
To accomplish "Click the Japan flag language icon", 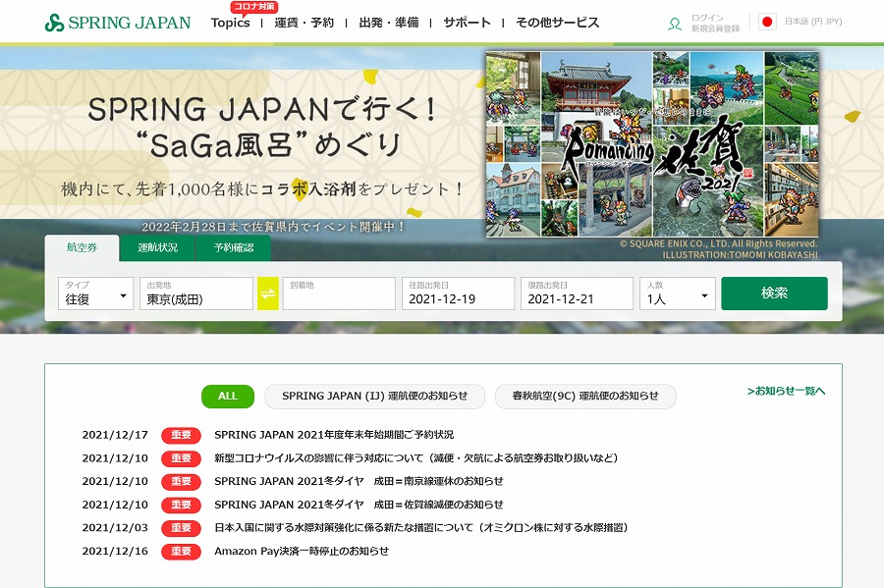I will [767, 22].
